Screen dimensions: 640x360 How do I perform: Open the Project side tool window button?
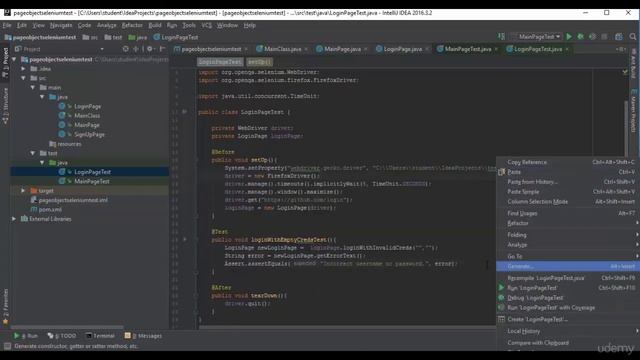(5, 61)
